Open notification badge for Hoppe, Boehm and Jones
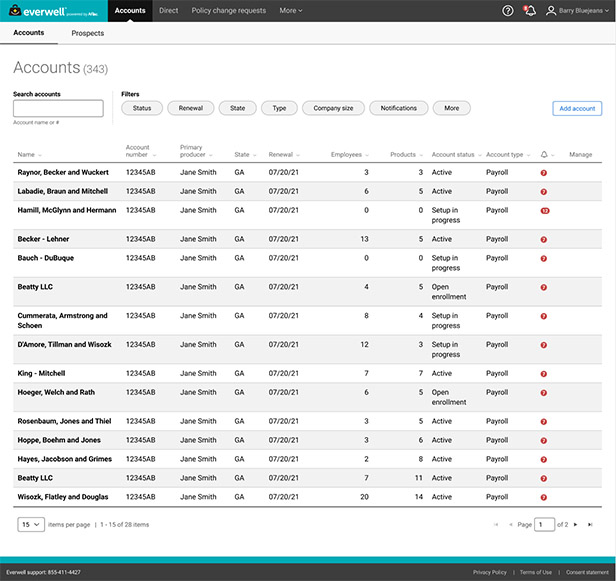Viewport: 616px width, 581px height. 544,441
